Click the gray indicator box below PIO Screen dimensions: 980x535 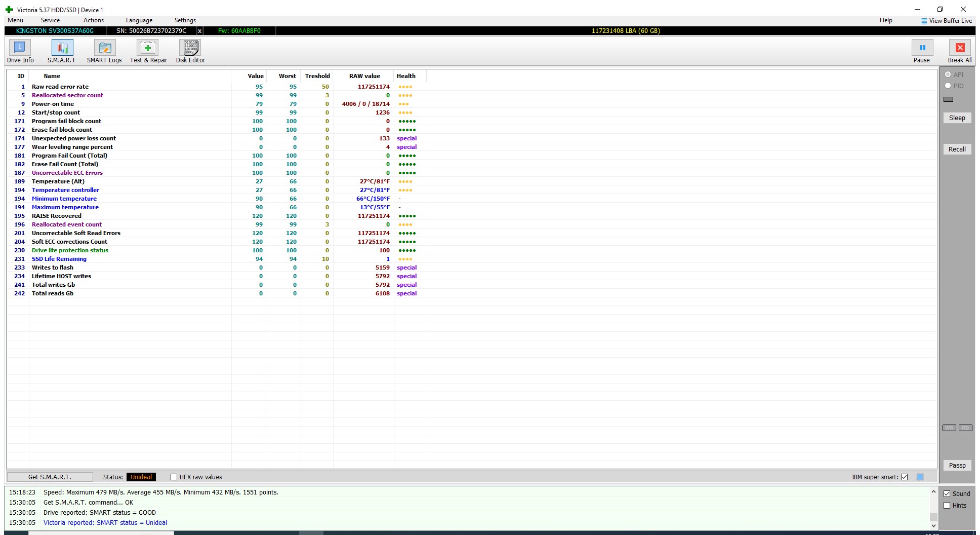[x=949, y=99]
